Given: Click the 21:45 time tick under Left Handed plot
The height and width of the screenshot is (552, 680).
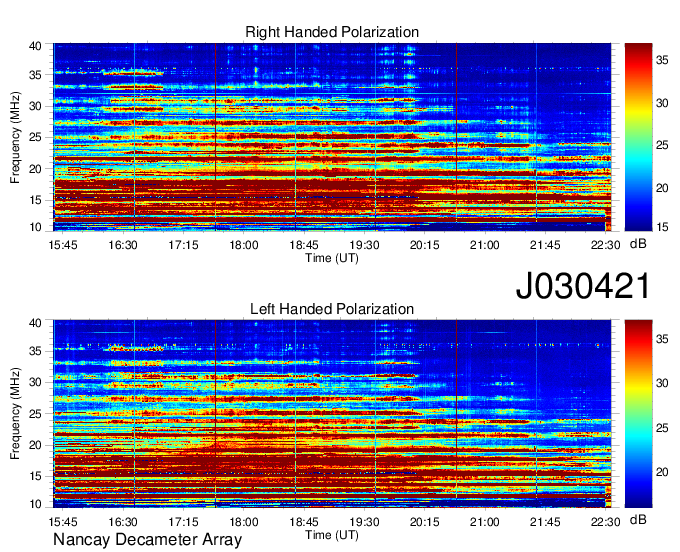Looking at the screenshot, I should point(545,522).
